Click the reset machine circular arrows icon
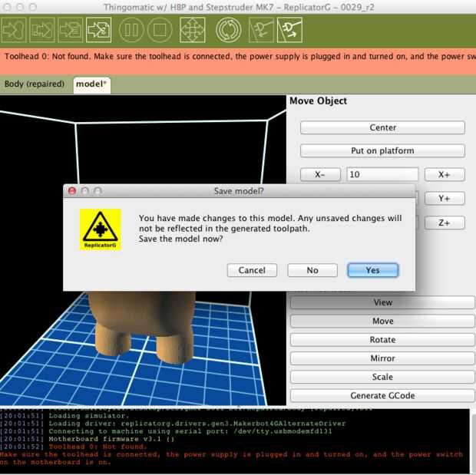476x475 pixels. coord(228,30)
